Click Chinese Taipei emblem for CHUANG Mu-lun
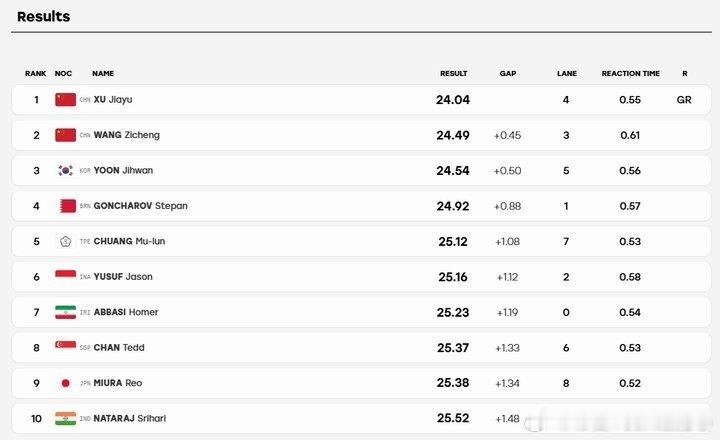720x440 pixels. 65,241
